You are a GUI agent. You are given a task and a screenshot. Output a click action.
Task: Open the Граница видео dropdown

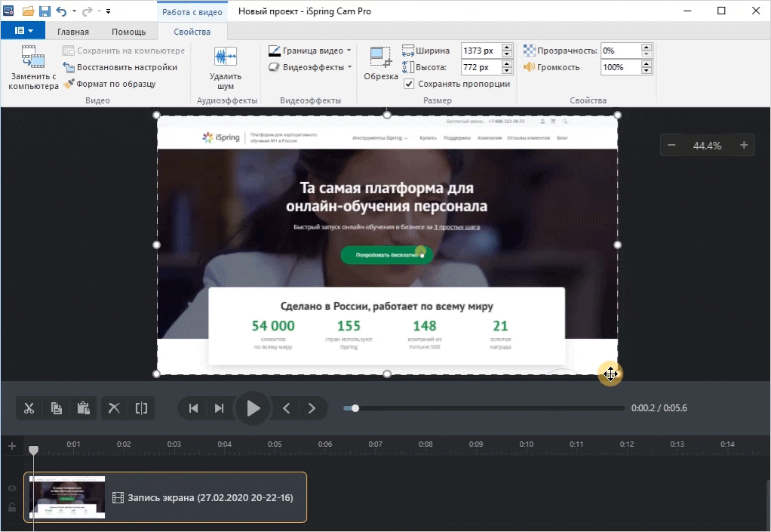point(310,50)
